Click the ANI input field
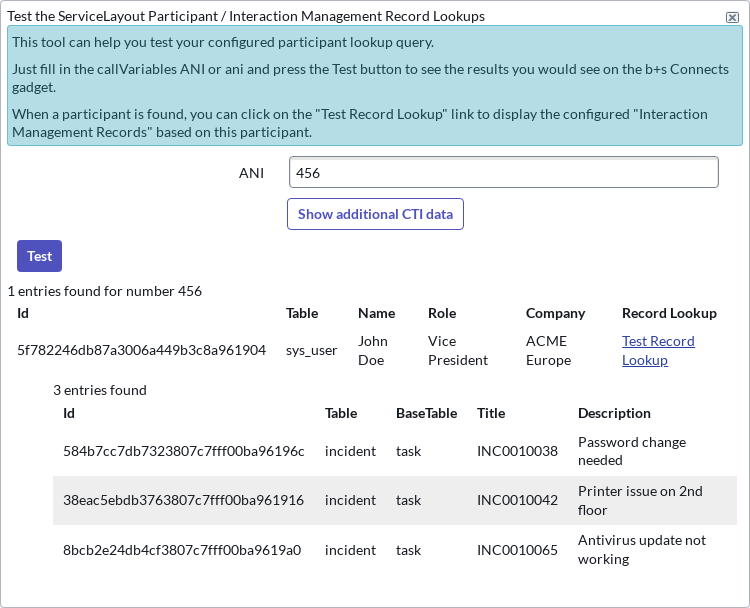 (504, 172)
